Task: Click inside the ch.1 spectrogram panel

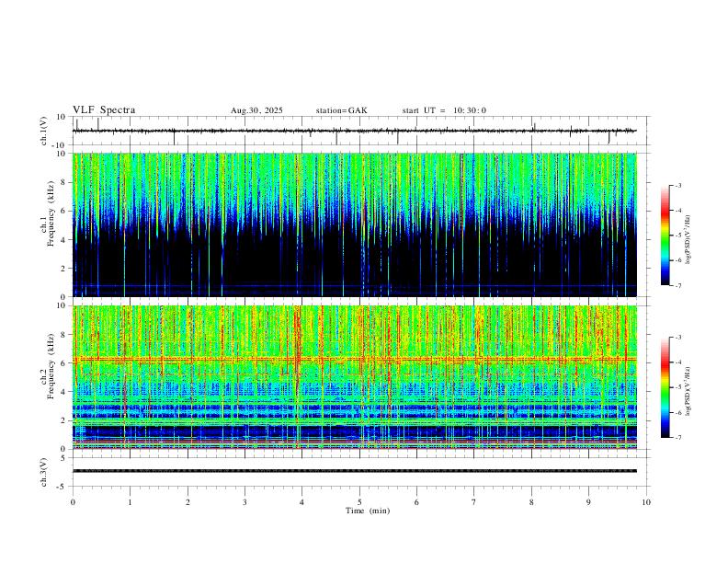Action: coord(354,224)
